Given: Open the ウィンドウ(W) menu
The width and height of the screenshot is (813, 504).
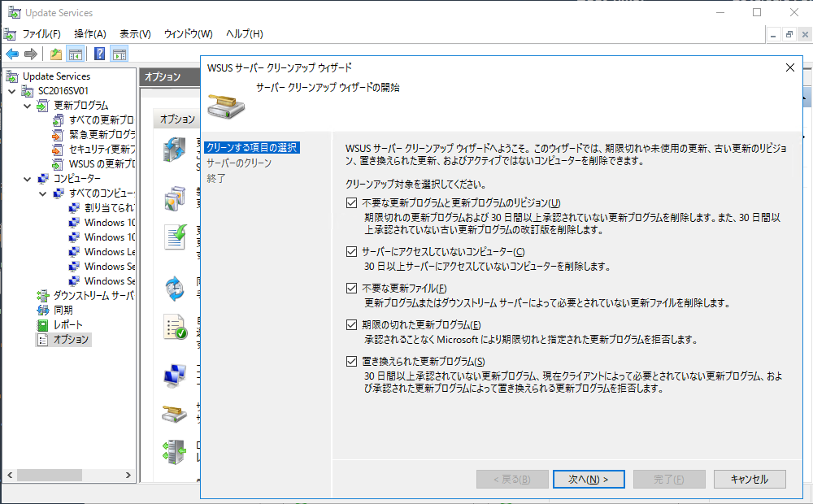Looking at the screenshot, I should click(189, 33).
